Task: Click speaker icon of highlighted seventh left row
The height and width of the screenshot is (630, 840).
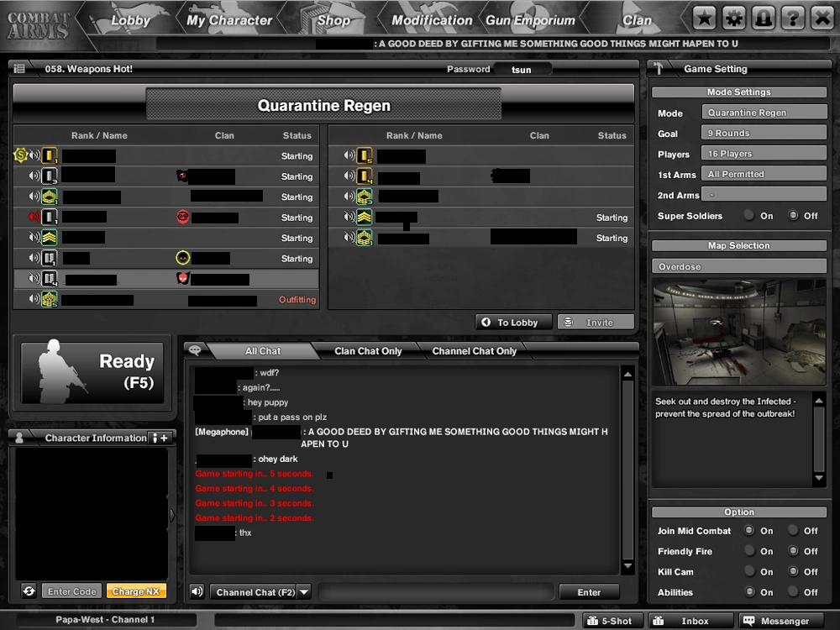Action: (x=34, y=279)
